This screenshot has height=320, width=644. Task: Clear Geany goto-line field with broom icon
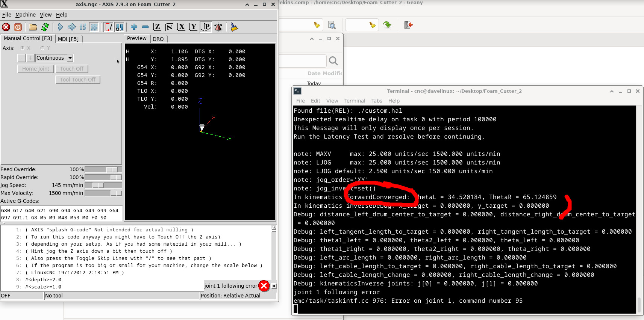[x=372, y=25]
